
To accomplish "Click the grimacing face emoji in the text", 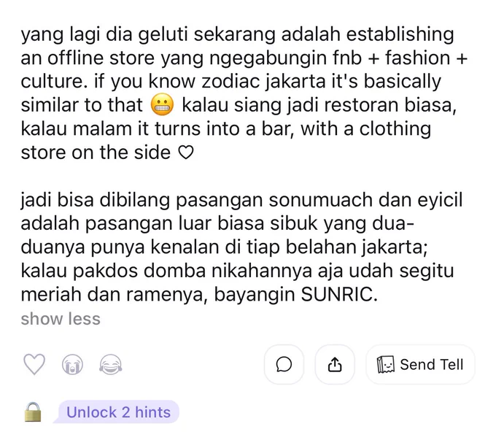I will click(162, 105).
